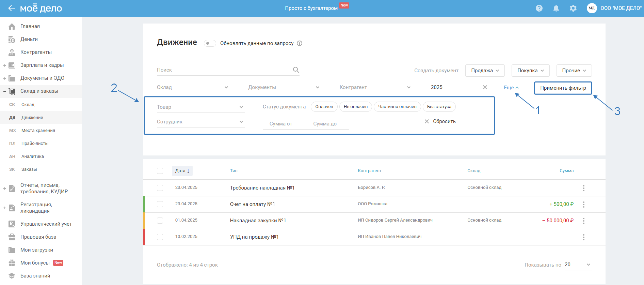Open Места хранения in sidebar
This screenshot has height=285, width=644.
pyautogui.click(x=38, y=131)
